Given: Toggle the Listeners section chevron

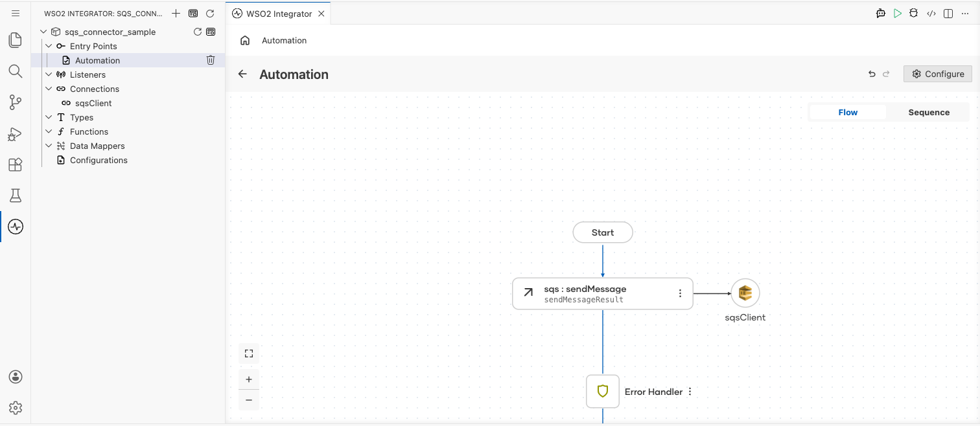Looking at the screenshot, I should click(x=49, y=74).
